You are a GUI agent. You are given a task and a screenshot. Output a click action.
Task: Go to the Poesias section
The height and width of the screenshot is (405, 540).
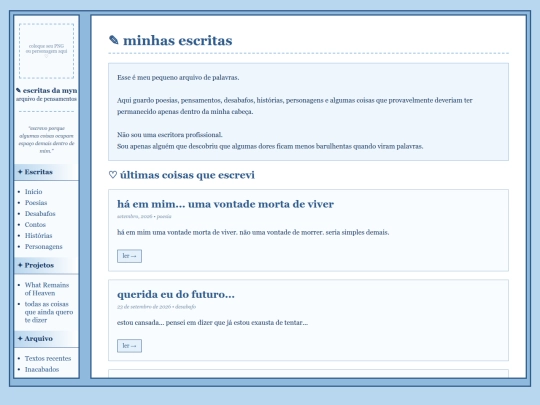tap(36, 203)
